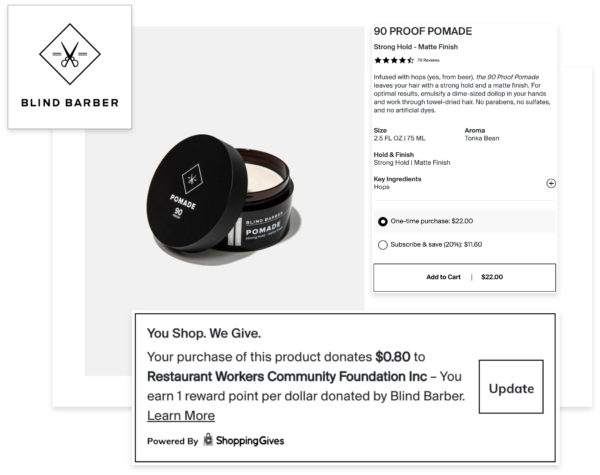Click the five-star rating icons
Screen dimensions: 600x475
[x=394, y=60]
